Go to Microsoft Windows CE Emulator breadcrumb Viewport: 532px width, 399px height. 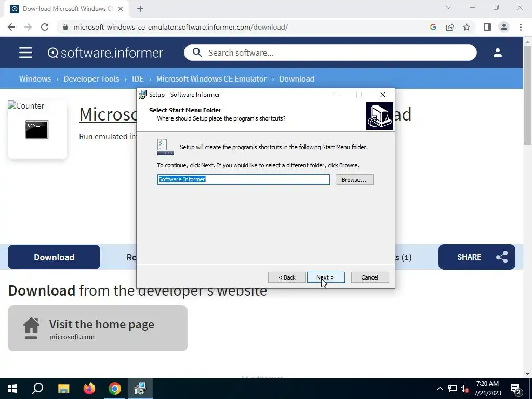point(211,79)
